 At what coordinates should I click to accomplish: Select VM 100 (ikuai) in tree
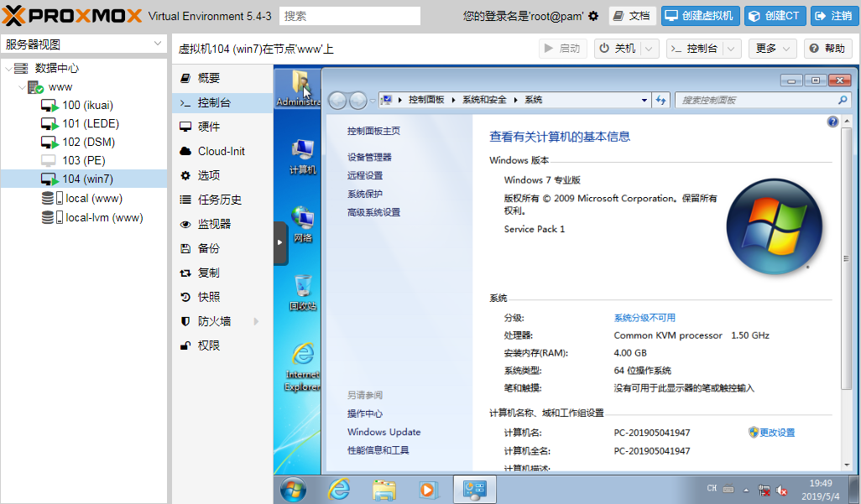coord(87,105)
